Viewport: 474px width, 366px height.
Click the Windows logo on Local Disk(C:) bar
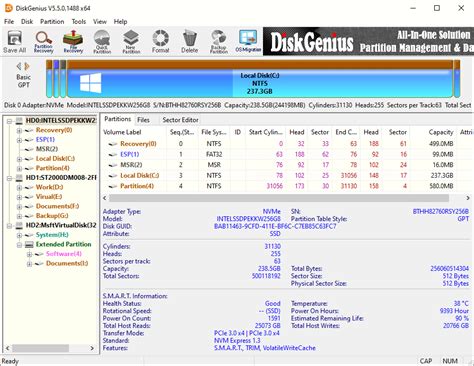pos(91,83)
